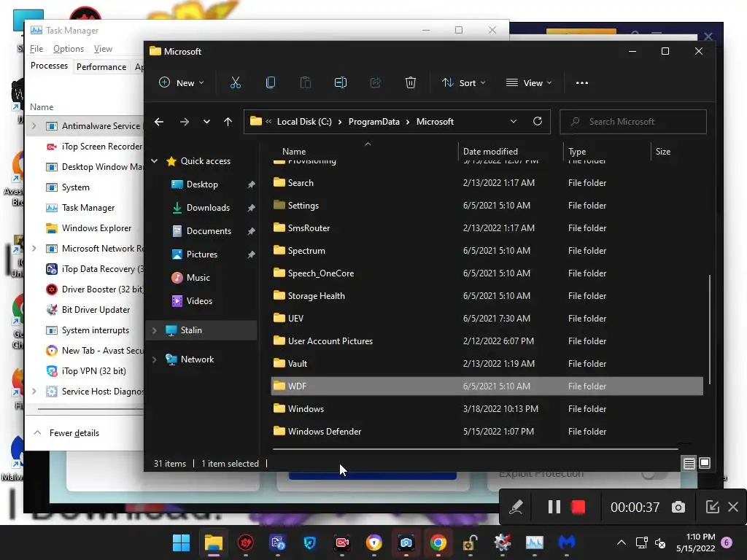Image resolution: width=747 pixels, height=560 pixels.
Task: Pause the screen recording
Action: point(554,507)
